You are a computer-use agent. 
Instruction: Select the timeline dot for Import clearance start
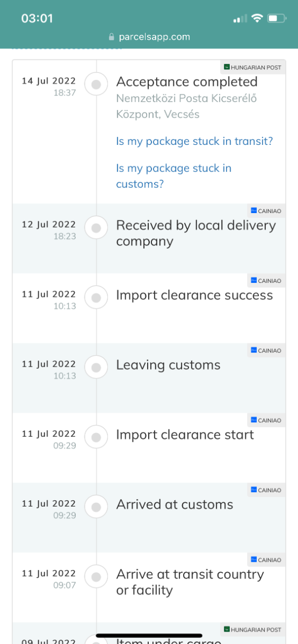point(96,437)
